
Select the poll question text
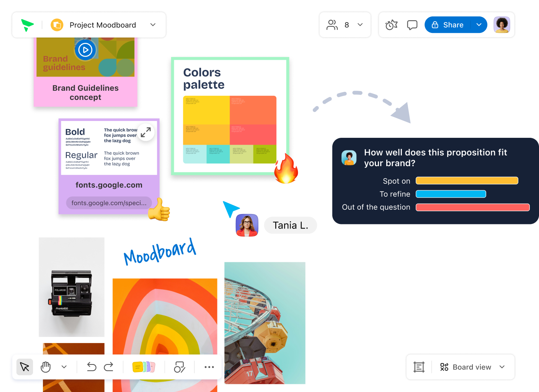(x=436, y=158)
